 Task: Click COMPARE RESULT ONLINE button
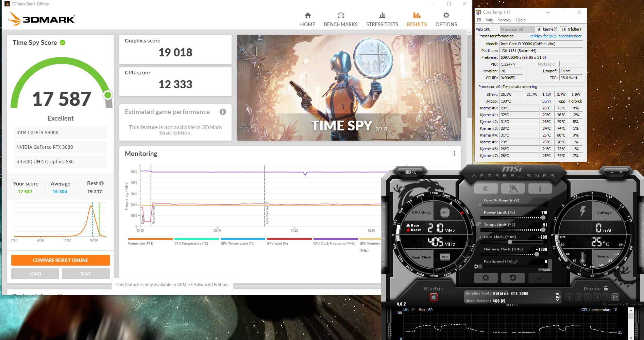[61, 260]
